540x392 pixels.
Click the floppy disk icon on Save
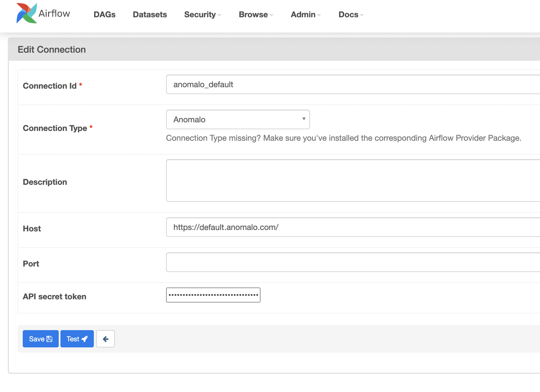(50, 339)
